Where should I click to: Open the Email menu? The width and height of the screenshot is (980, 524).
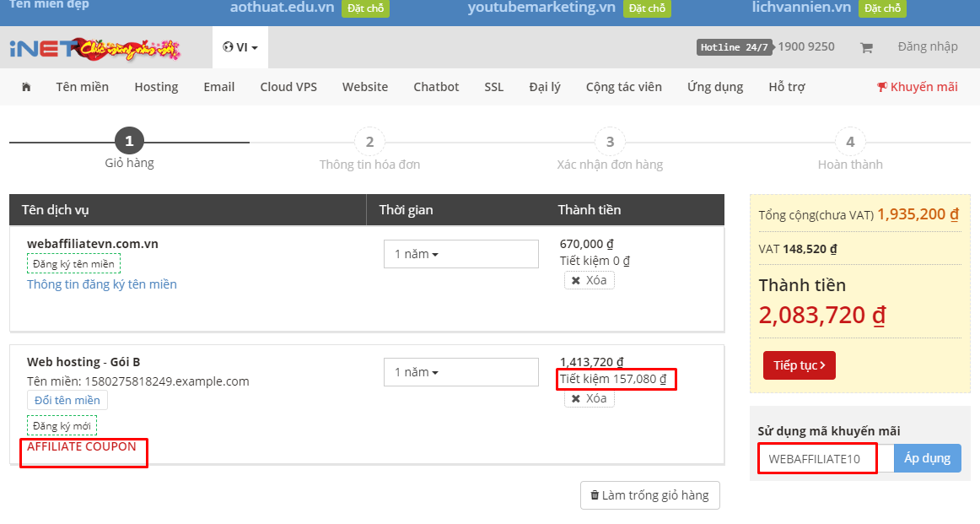click(218, 87)
